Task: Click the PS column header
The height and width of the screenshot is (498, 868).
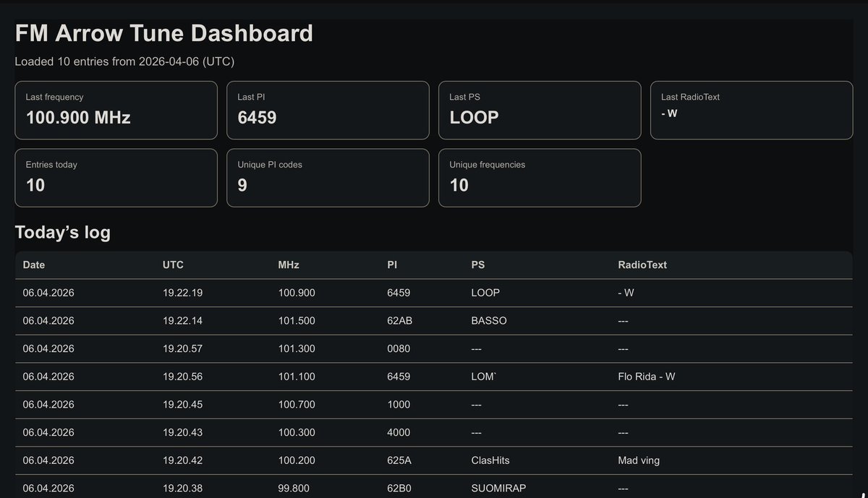Action: click(478, 265)
